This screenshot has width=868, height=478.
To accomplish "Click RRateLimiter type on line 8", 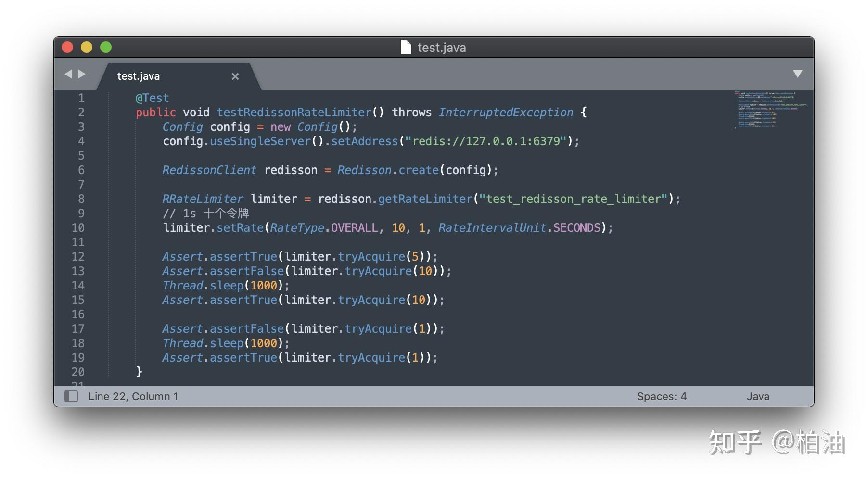I will point(203,199).
